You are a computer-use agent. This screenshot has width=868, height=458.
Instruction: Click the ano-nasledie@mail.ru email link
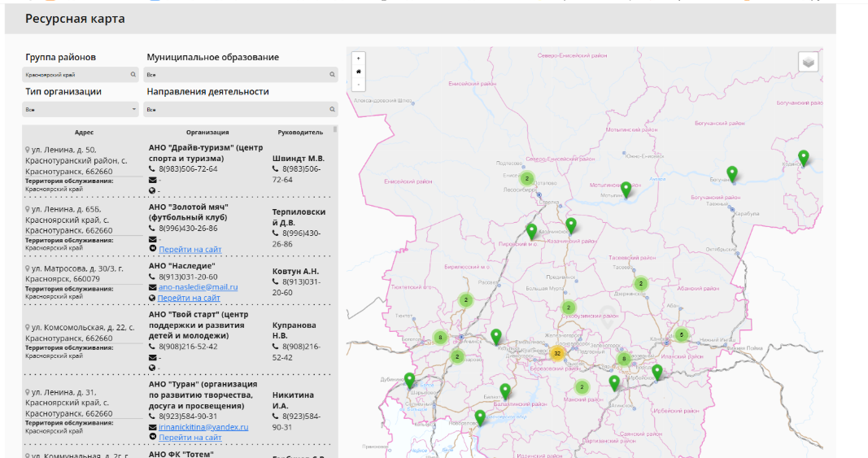[198, 287]
